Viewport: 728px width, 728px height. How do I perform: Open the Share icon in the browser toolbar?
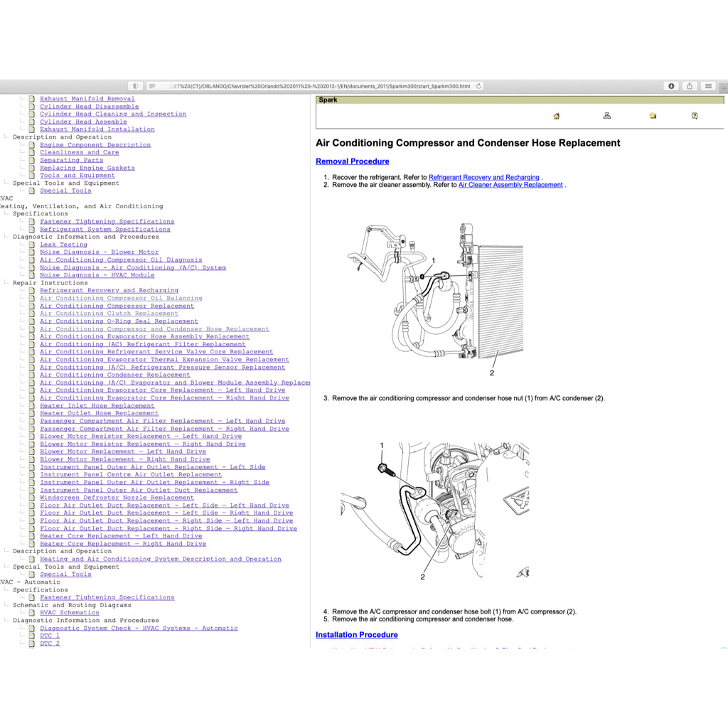coord(689,85)
